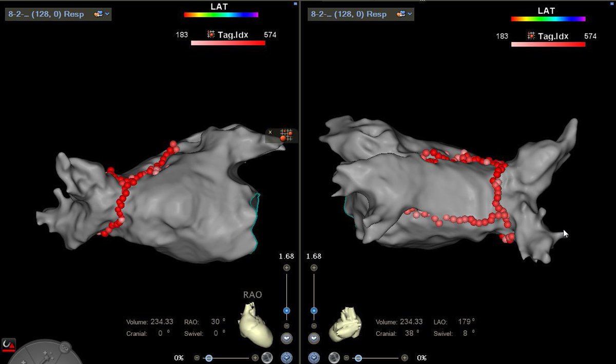
Task: Zoom in with right pane plus button
Action: click(x=314, y=268)
